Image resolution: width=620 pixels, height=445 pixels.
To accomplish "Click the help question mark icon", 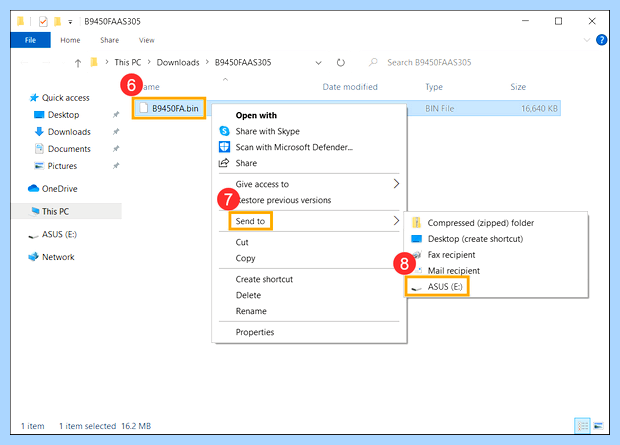I will pos(601,40).
